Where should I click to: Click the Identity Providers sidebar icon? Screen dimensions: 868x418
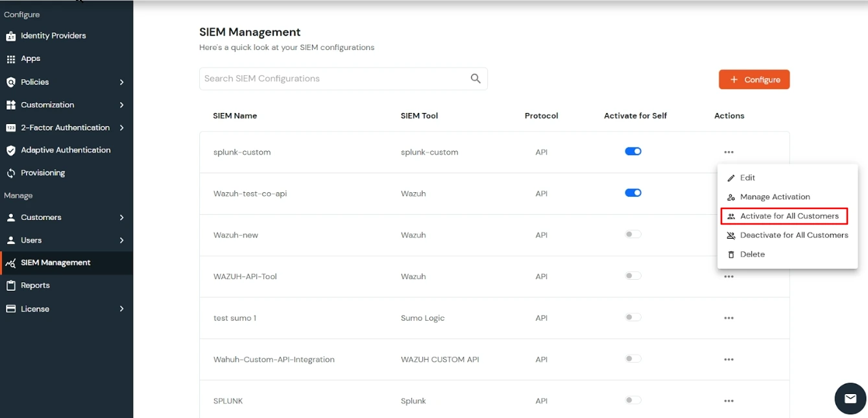10,36
